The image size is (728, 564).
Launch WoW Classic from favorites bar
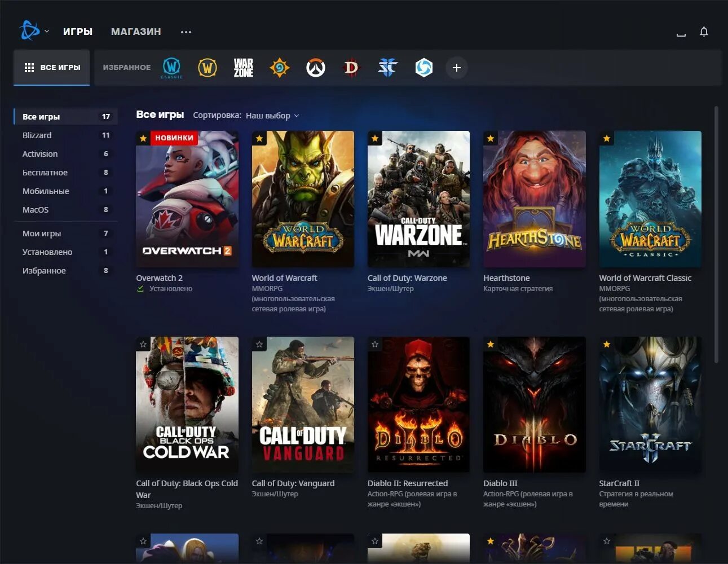click(x=171, y=68)
